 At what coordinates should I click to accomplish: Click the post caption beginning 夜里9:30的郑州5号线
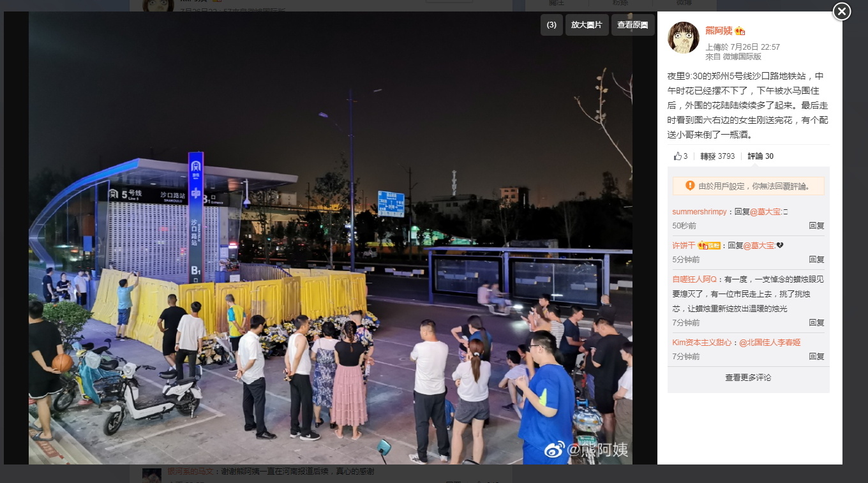(x=748, y=105)
